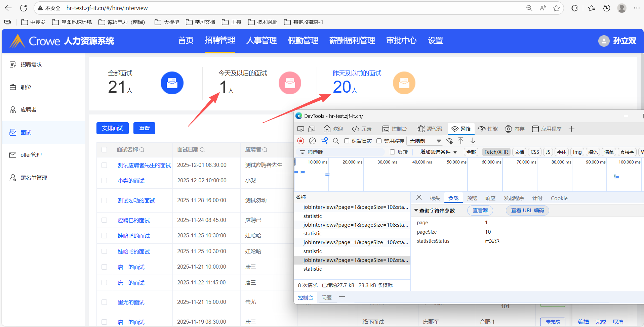Click the DevTools record network log button

[301, 141]
